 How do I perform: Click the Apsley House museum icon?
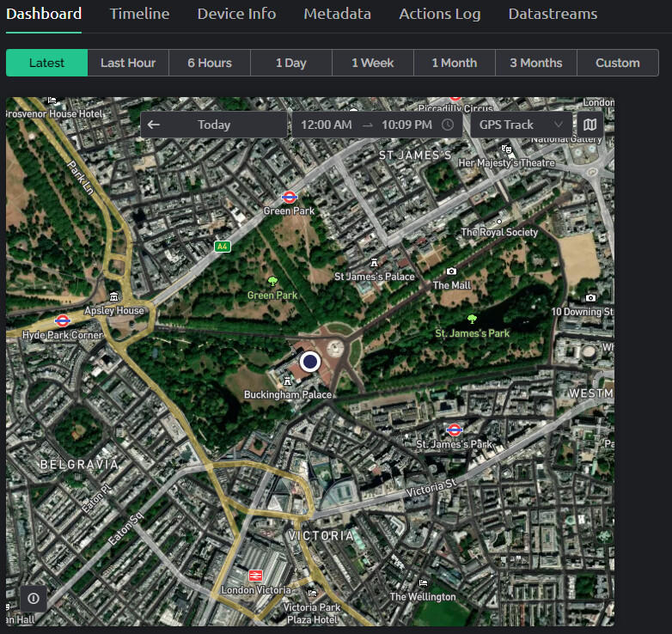click(113, 296)
